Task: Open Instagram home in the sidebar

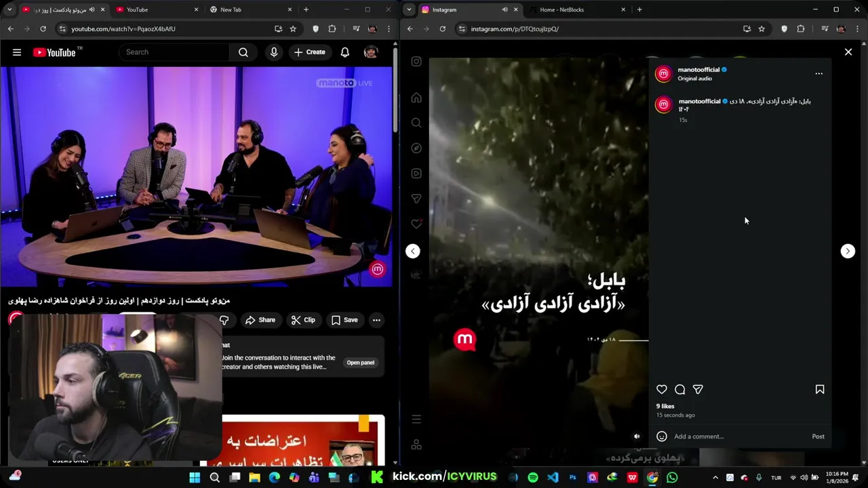Action: coord(416,98)
